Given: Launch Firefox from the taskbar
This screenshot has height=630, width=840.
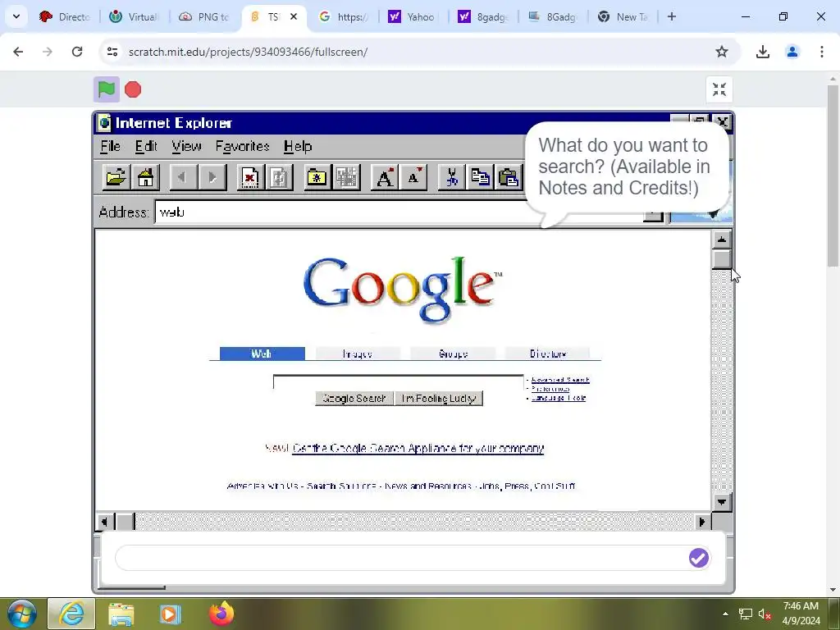Looking at the screenshot, I should coord(221,614).
